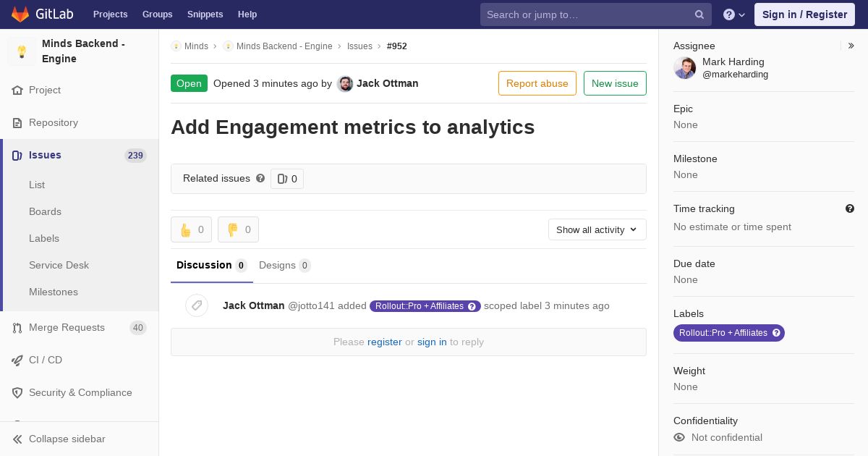Click the Repository file icon
Image resolution: width=868 pixels, height=456 pixels.
tap(17, 123)
